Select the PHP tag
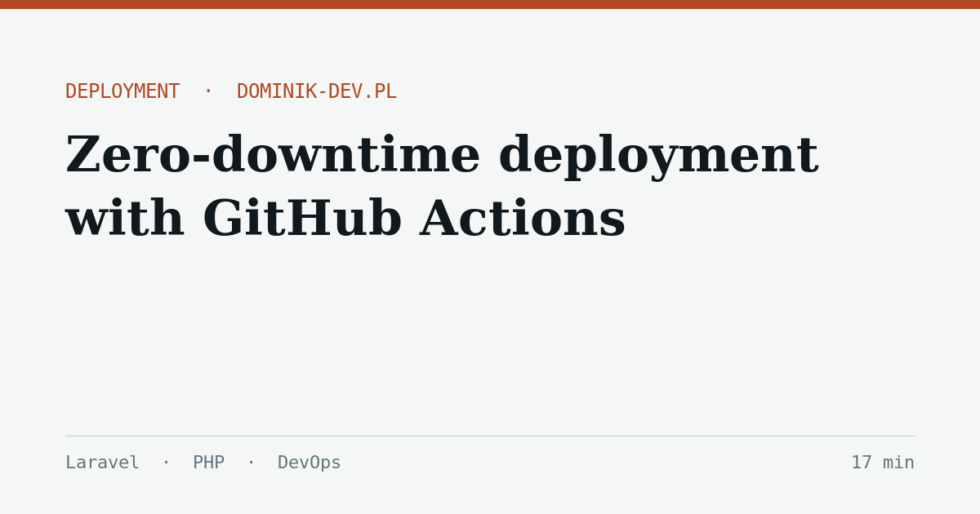980x514 pixels. point(208,463)
